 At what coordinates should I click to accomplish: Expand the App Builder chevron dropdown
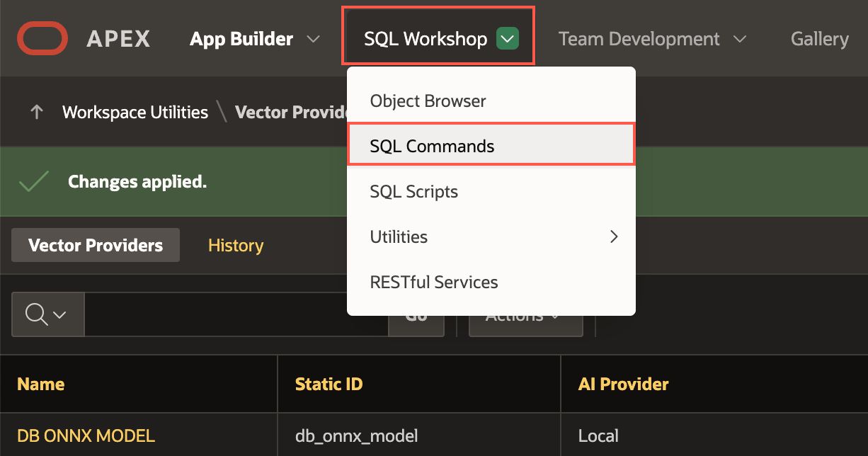tap(313, 39)
